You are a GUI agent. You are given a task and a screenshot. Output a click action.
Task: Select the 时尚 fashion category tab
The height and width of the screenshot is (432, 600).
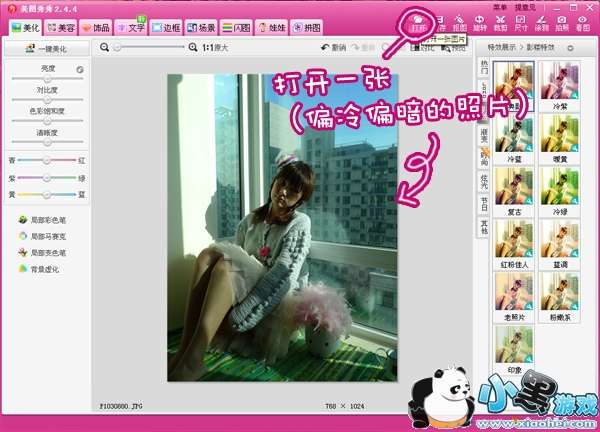[x=484, y=158]
